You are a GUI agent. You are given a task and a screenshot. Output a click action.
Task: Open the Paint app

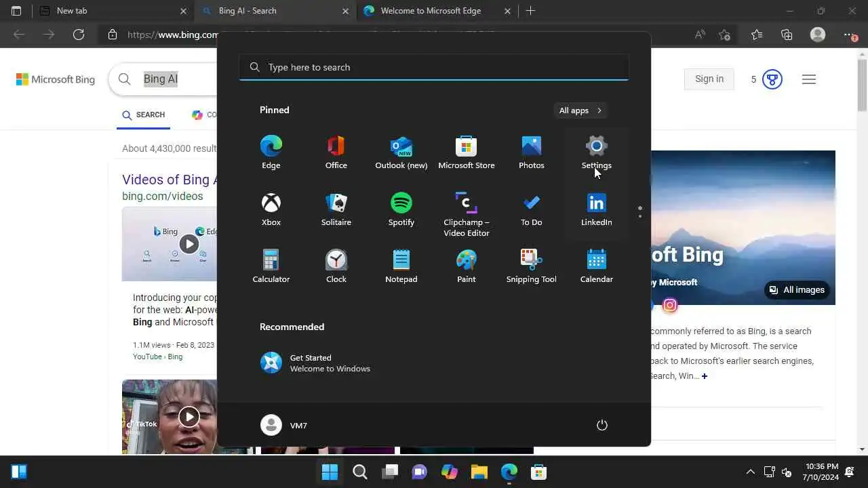pyautogui.click(x=466, y=266)
